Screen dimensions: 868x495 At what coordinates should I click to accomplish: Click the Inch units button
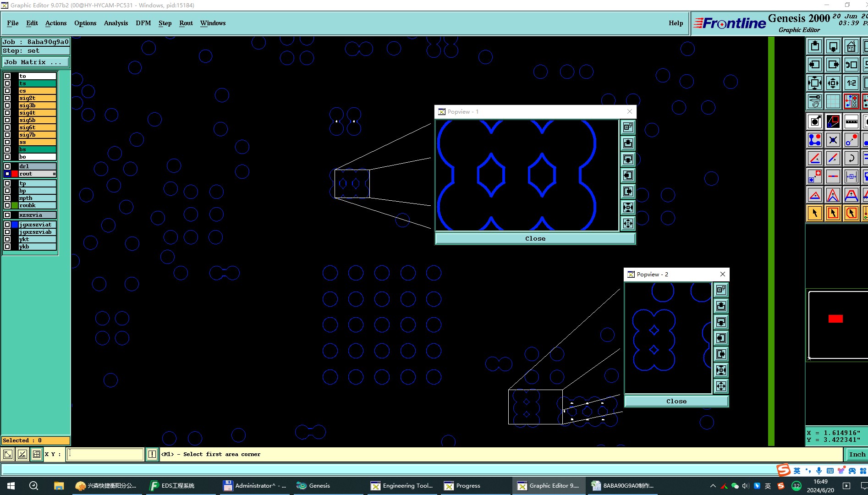857,454
